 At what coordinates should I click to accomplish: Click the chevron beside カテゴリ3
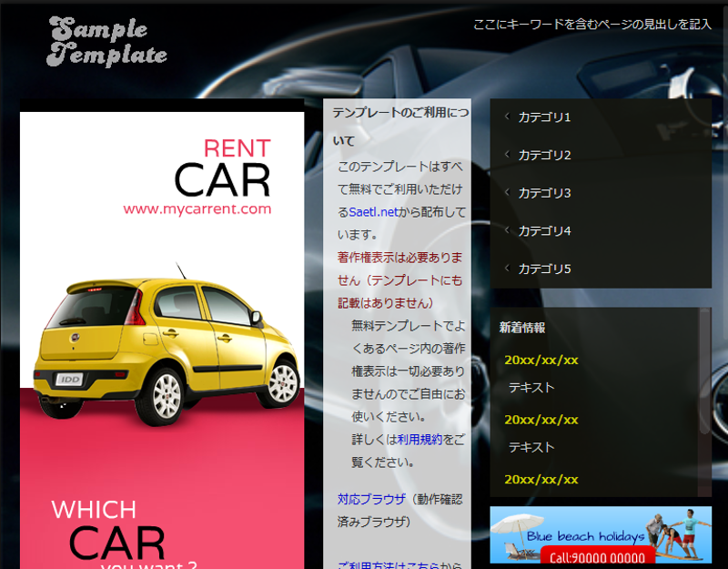[x=506, y=192]
